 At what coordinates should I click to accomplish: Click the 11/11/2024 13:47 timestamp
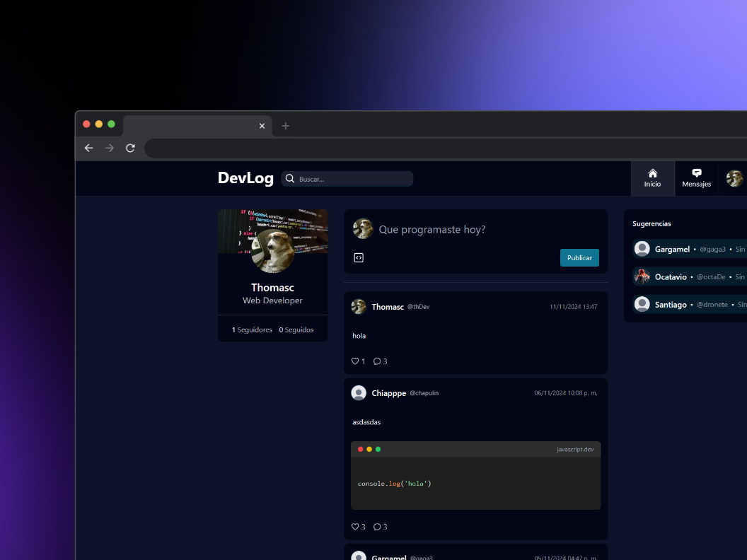pos(574,307)
